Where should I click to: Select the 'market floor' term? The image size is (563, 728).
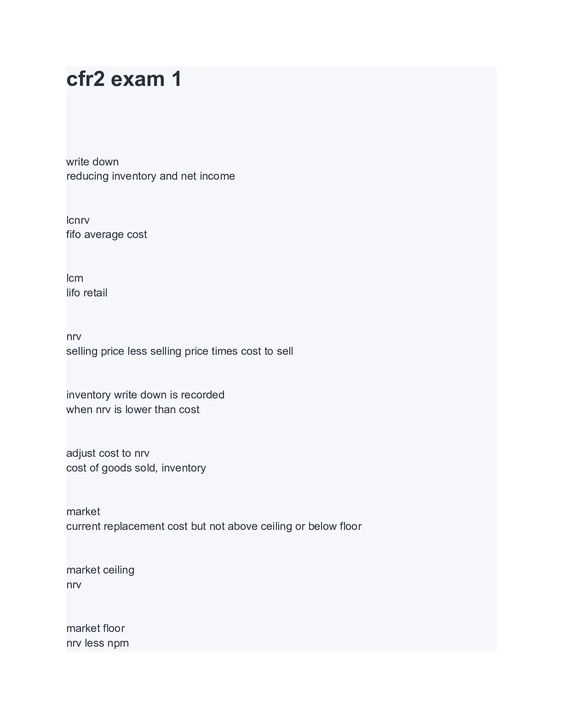pos(96,628)
